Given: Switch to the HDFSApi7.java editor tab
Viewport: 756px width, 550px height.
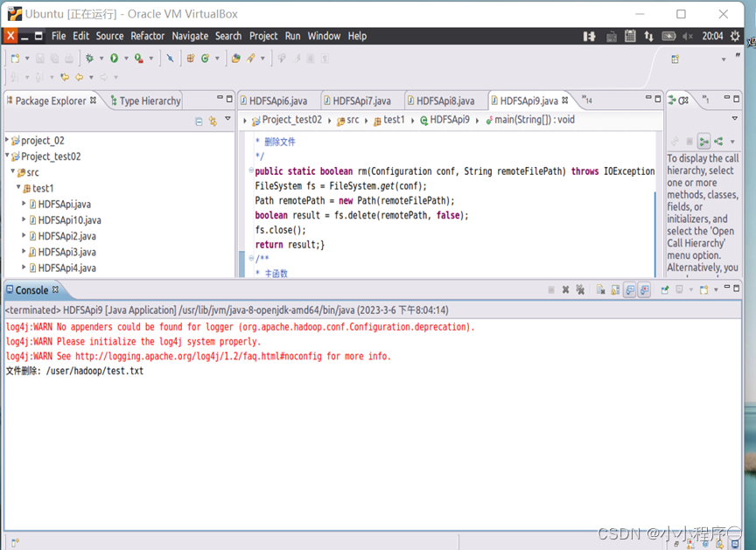Looking at the screenshot, I should point(361,101).
